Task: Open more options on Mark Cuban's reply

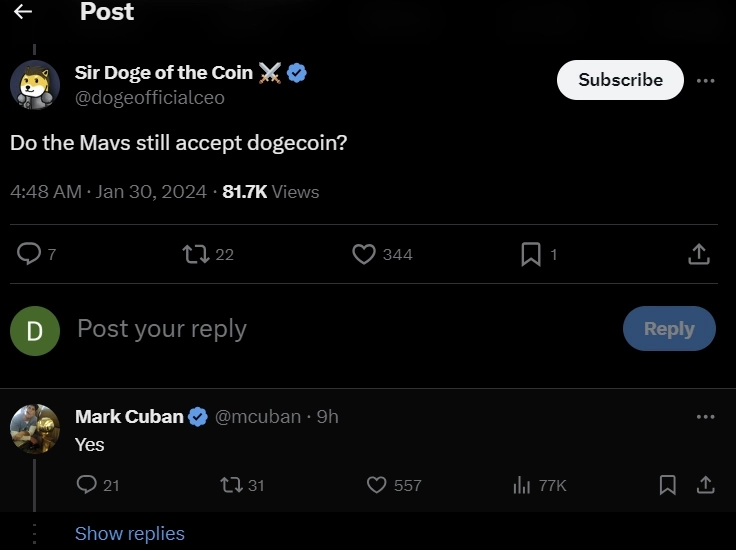Action: (x=706, y=416)
